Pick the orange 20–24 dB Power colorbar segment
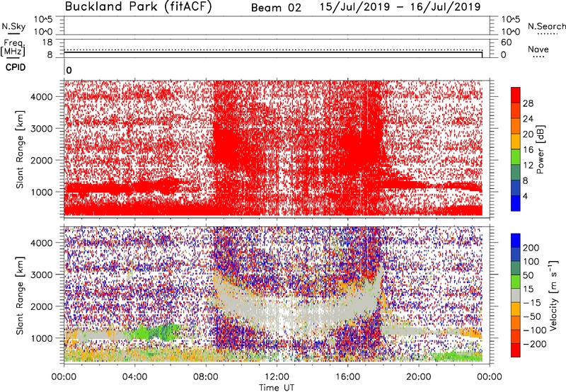The width and height of the screenshot is (566, 392). [516, 127]
